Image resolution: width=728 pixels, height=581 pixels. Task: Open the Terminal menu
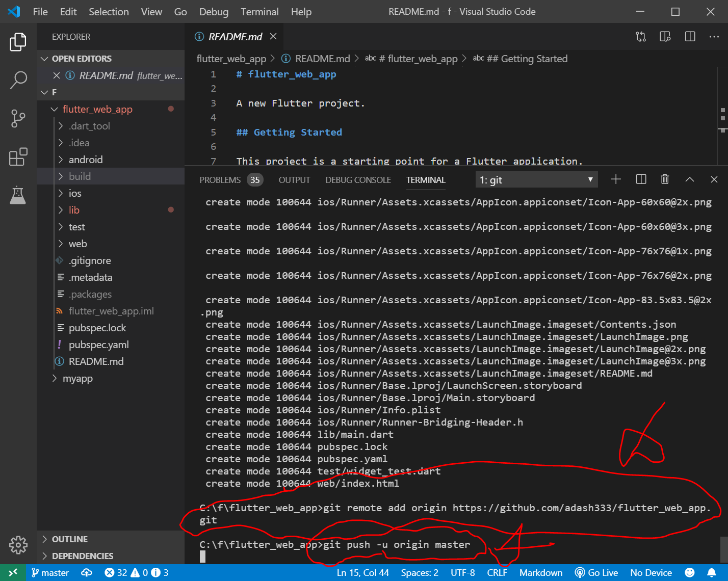tap(259, 12)
